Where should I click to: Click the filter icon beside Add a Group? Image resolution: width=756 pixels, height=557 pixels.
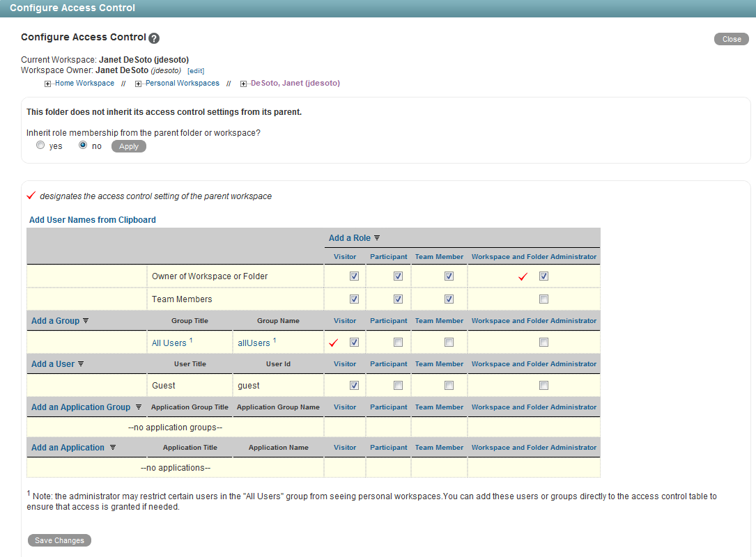85,320
